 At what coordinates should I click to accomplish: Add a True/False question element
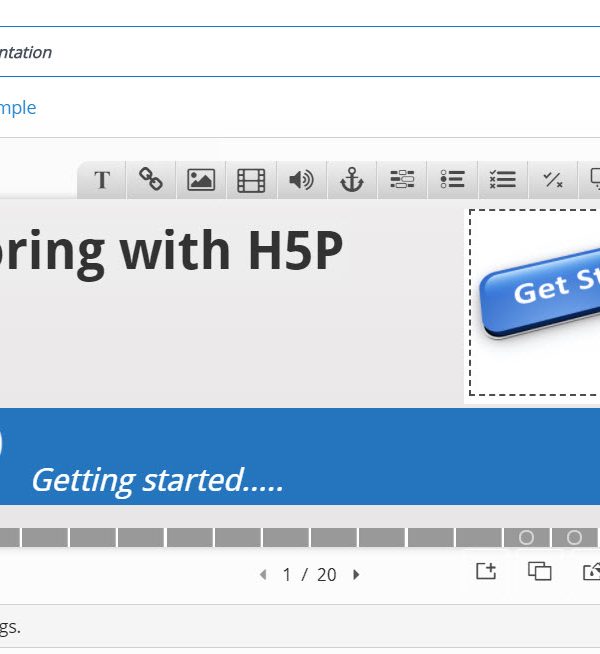[553, 180]
